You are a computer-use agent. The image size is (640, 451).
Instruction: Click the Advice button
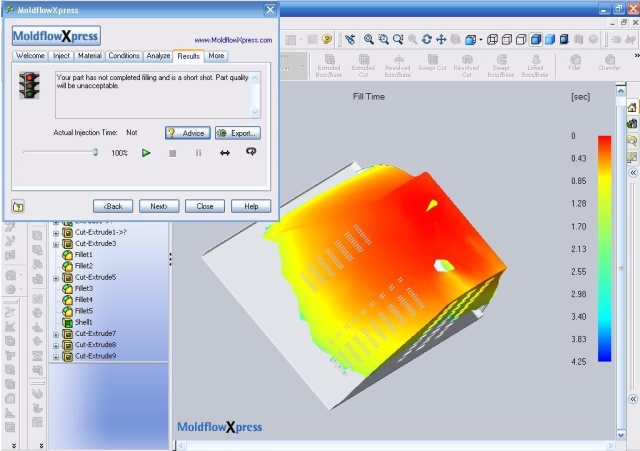[188, 133]
